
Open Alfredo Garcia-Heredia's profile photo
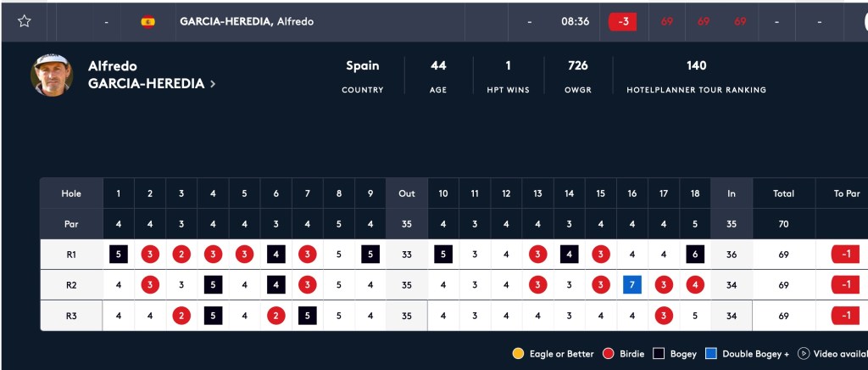click(52, 76)
